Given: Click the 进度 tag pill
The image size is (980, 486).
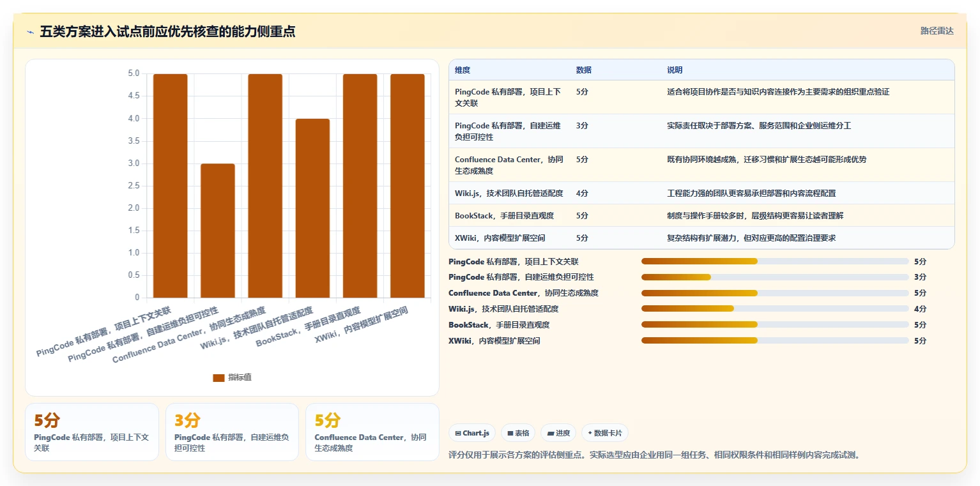Looking at the screenshot, I should point(558,433).
